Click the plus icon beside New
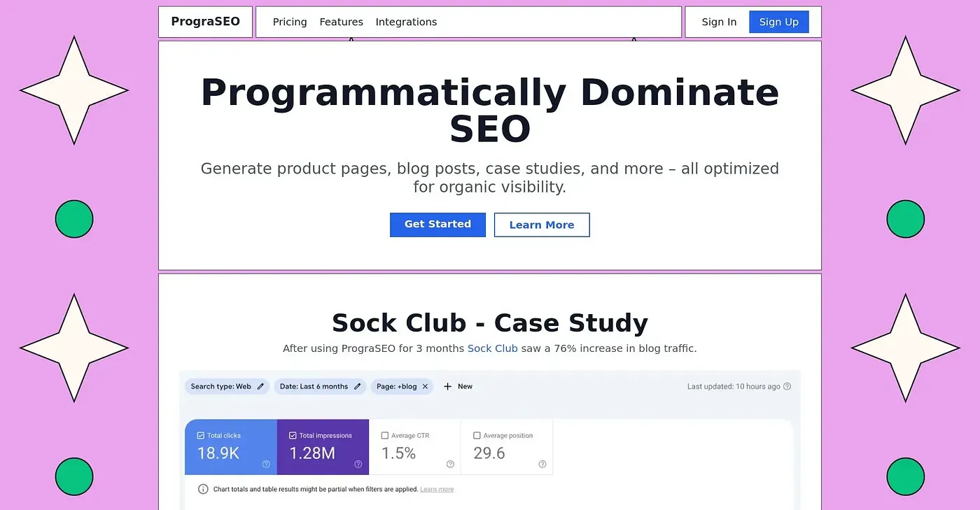The width and height of the screenshot is (980, 510). [448, 386]
